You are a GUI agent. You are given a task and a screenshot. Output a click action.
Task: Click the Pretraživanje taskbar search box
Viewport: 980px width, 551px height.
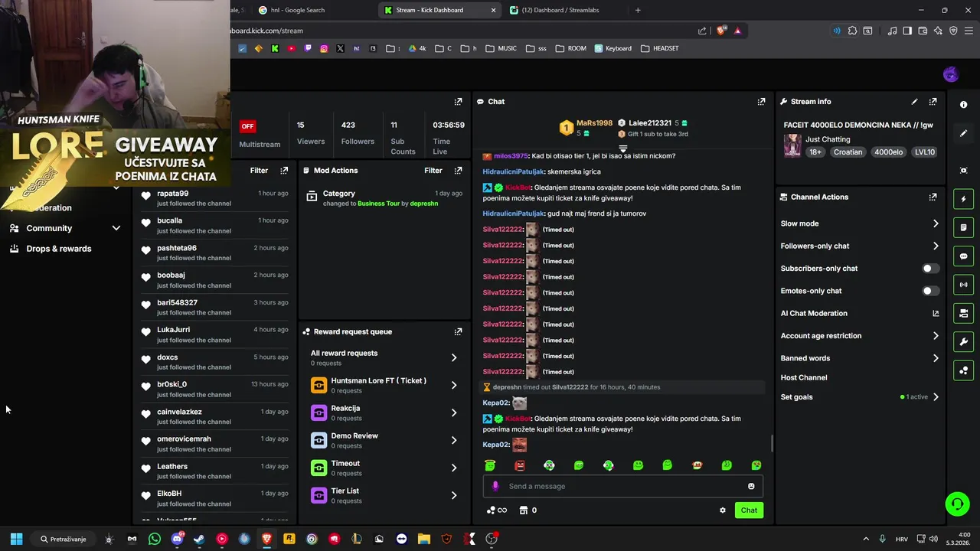[64, 539]
